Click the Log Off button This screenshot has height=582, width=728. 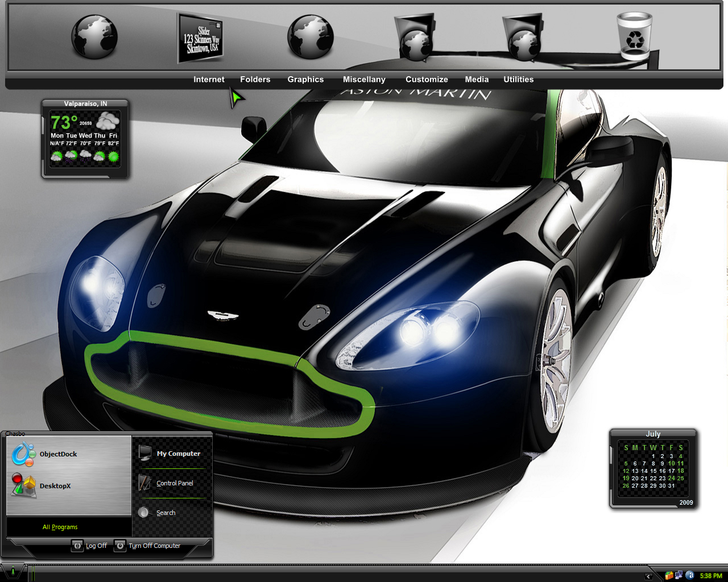pos(89,546)
